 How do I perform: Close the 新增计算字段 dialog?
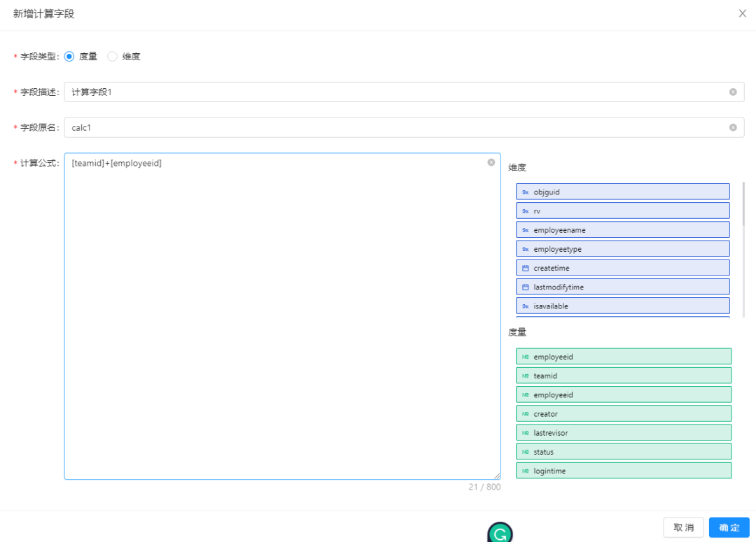pyautogui.click(x=742, y=13)
